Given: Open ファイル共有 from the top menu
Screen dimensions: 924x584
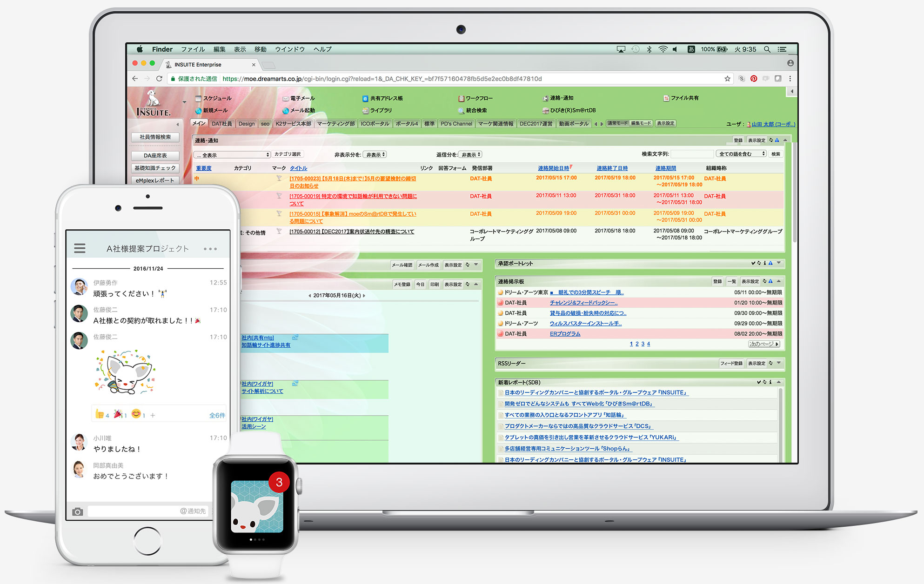Looking at the screenshot, I should tap(681, 98).
